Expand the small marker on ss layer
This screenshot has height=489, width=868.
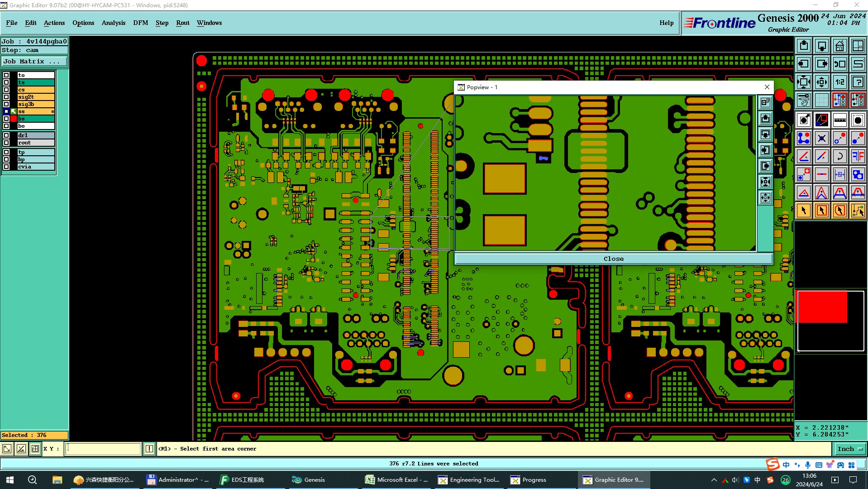tap(52, 111)
